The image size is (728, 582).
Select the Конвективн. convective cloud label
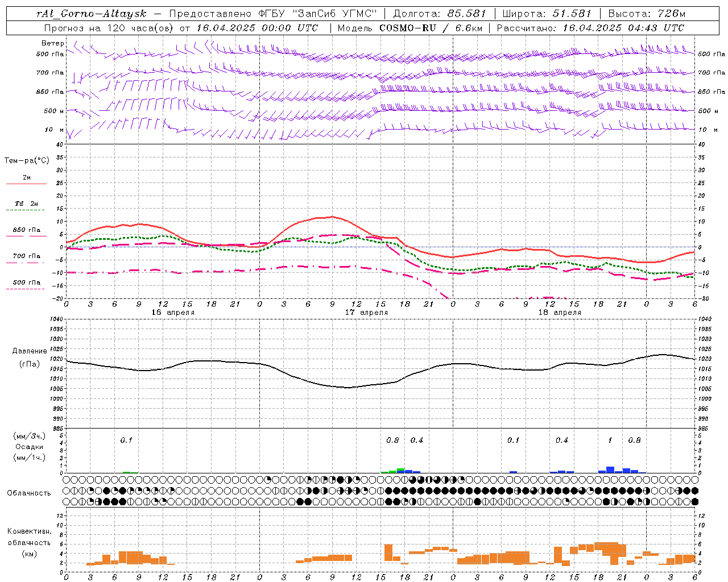click(29, 531)
